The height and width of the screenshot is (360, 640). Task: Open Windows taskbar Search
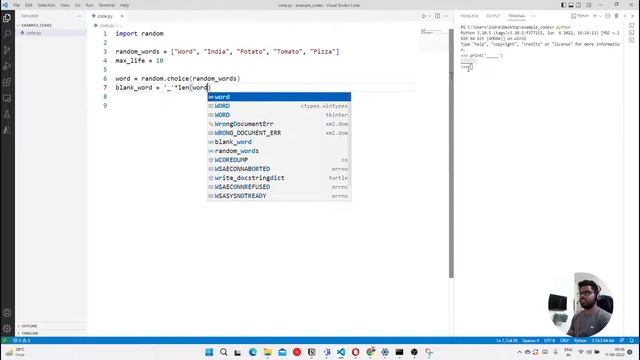click(224, 352)
